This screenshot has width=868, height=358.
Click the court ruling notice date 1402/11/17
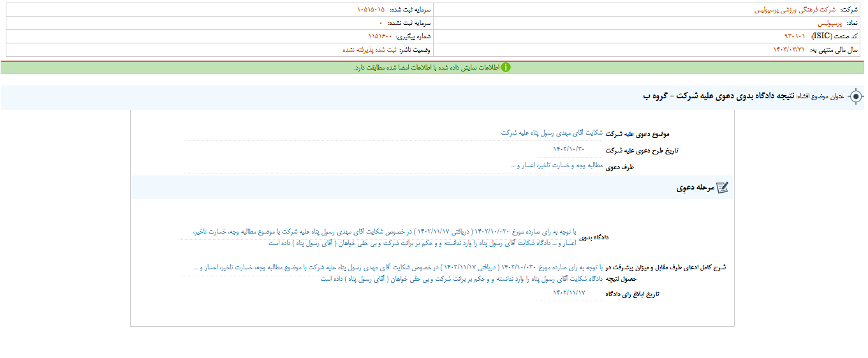point(569,292)
